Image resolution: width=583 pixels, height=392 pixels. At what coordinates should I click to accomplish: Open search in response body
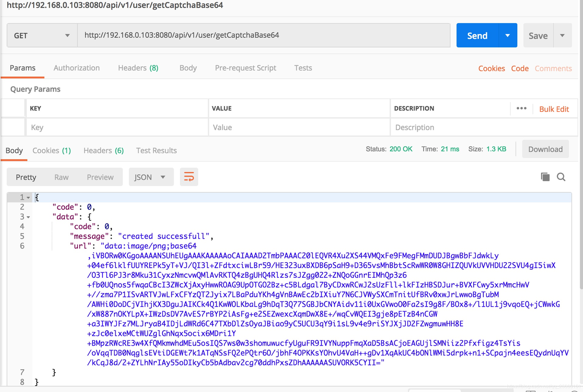coord(561,177)
